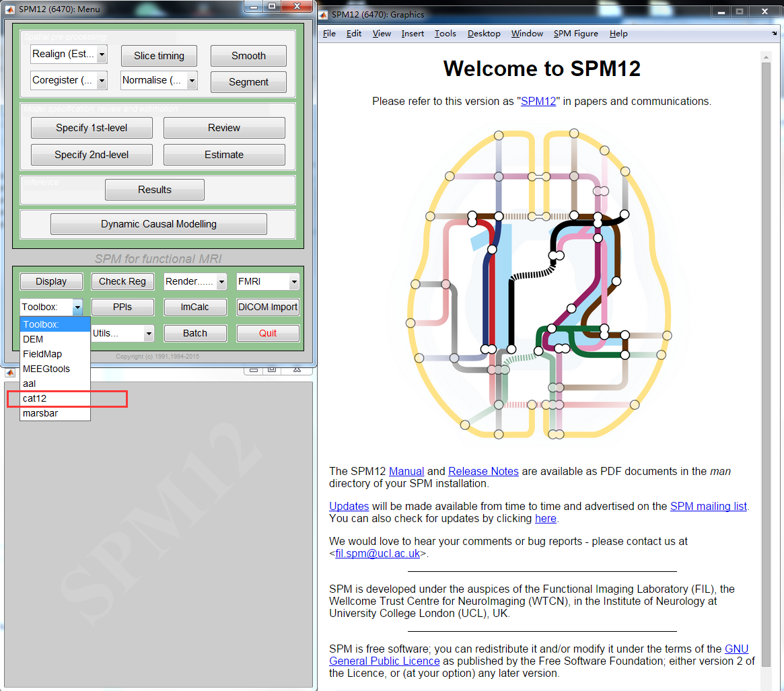Open the Normalise options dropdown
Screen dimensions: 784x691
pyautogui.click(x=158, y=79)
